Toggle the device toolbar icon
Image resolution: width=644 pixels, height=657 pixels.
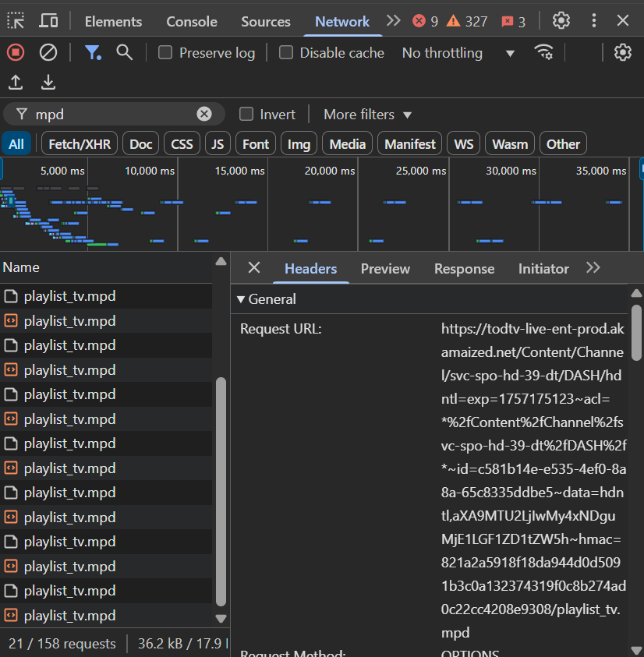pos(48,21)
